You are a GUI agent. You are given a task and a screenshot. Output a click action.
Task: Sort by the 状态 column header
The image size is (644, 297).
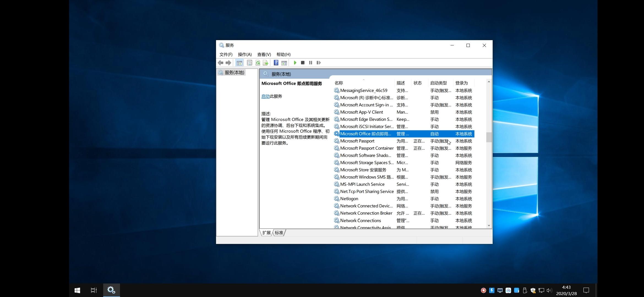[420, 83]
